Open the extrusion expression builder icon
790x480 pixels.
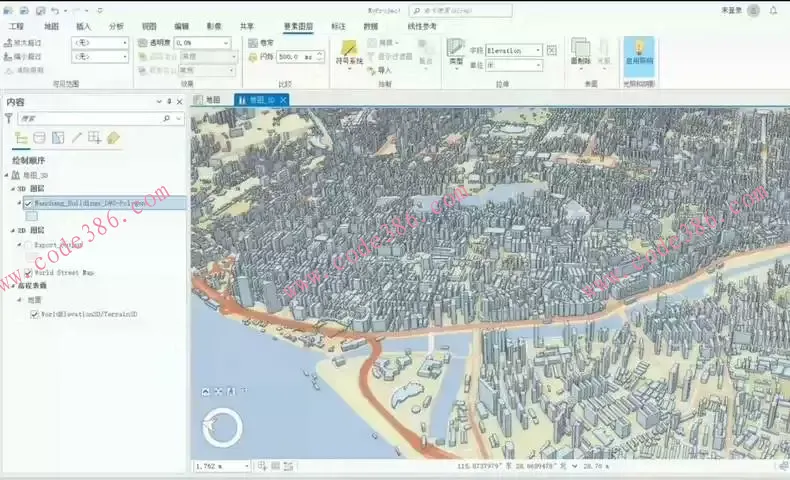coord(552,50)
